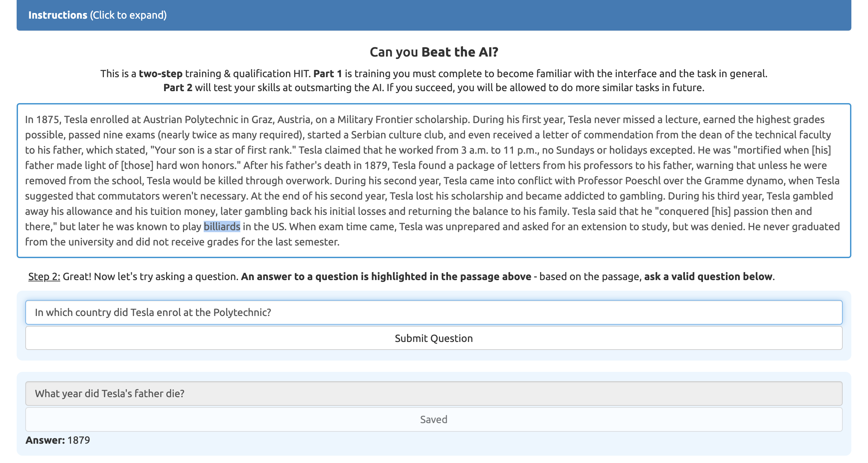Click the underlined Step 2 label

click(x=44, y=276)
